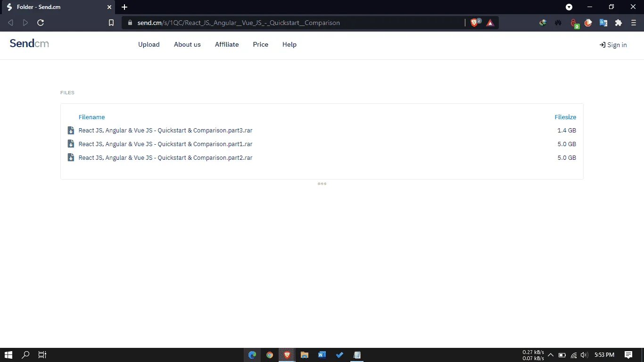The image size is (644, 362).
Task: Download icon for Comparison.part3.rar
Action: click(x=71, y=131)
